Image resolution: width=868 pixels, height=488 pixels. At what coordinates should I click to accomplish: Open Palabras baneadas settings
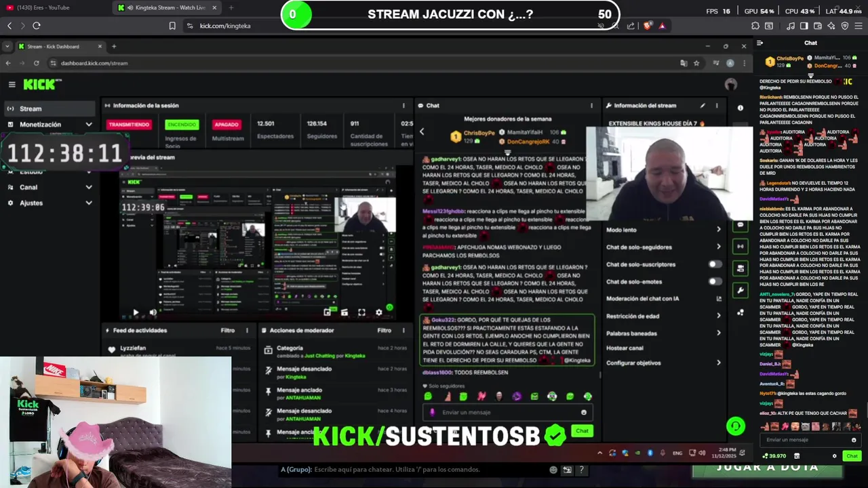coord(663,333)
